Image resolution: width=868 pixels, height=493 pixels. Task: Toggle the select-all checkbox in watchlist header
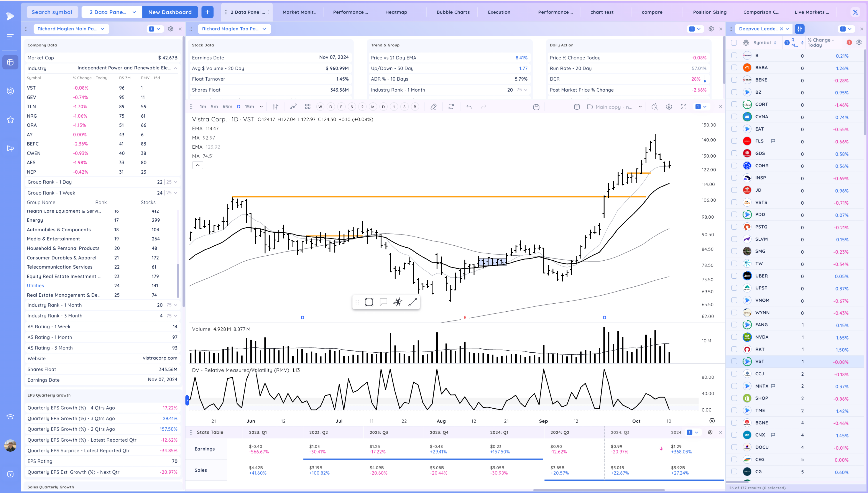click(x=734, y=43)
